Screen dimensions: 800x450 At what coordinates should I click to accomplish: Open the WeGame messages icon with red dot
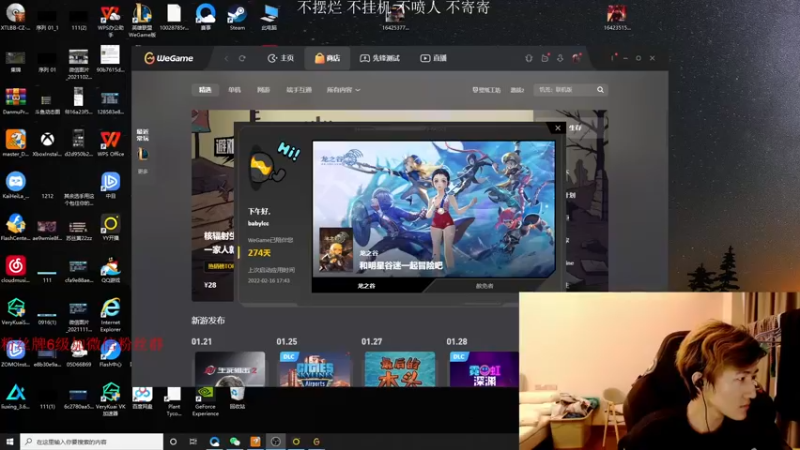tap(545, 58)
